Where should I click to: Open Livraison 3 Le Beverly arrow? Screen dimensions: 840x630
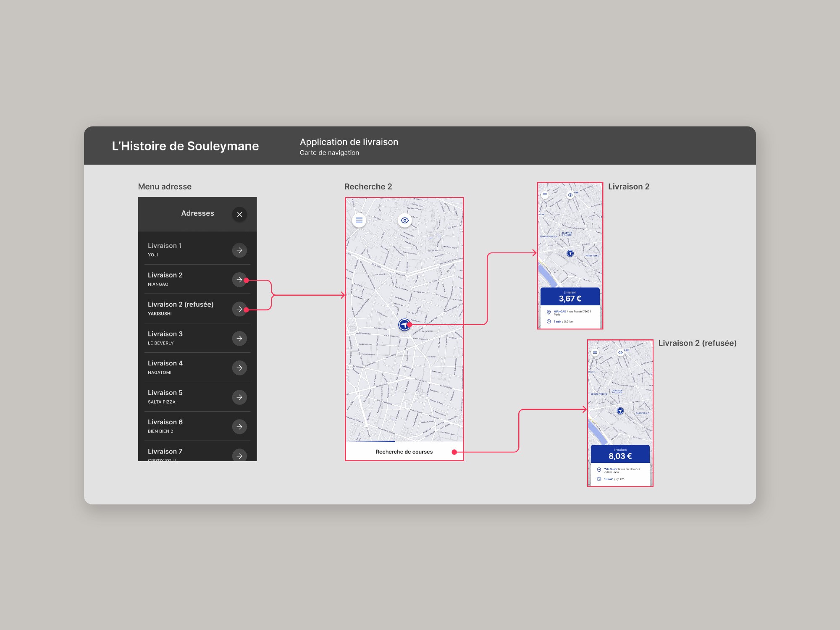pyautogui.click(x=239, y=339)
